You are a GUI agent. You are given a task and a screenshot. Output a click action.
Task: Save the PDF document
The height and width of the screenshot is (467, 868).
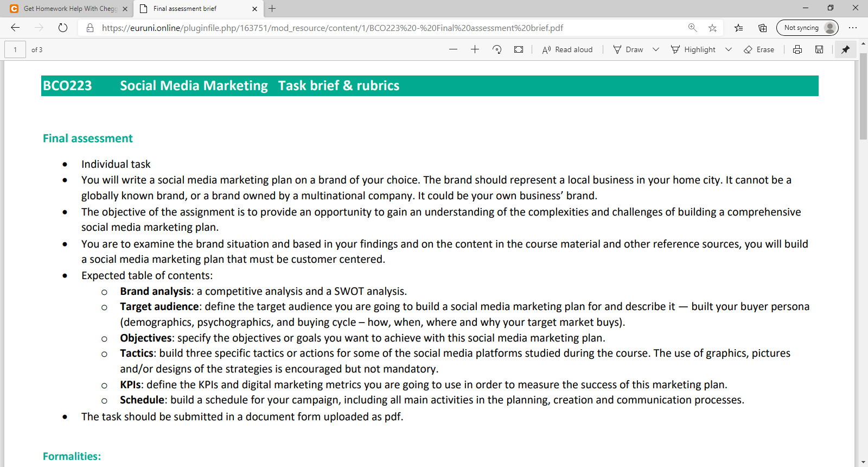pyautogui.click(x=819, y=49)
